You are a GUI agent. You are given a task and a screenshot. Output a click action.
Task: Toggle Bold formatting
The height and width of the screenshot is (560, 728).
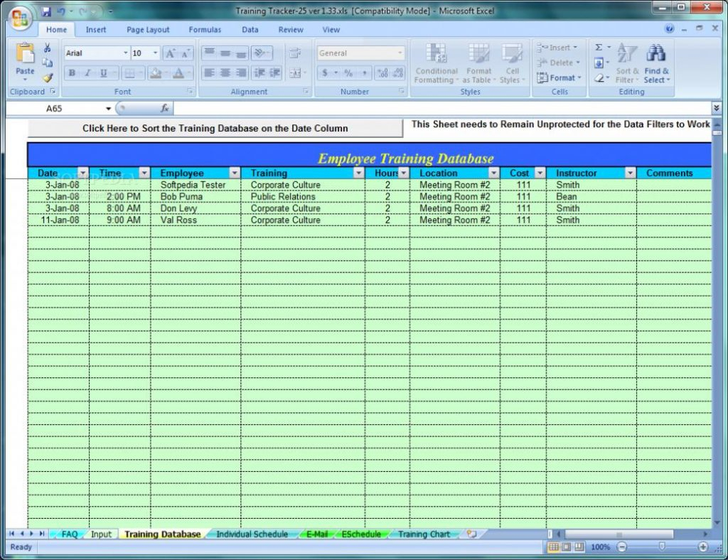click(x=72, y=73)
